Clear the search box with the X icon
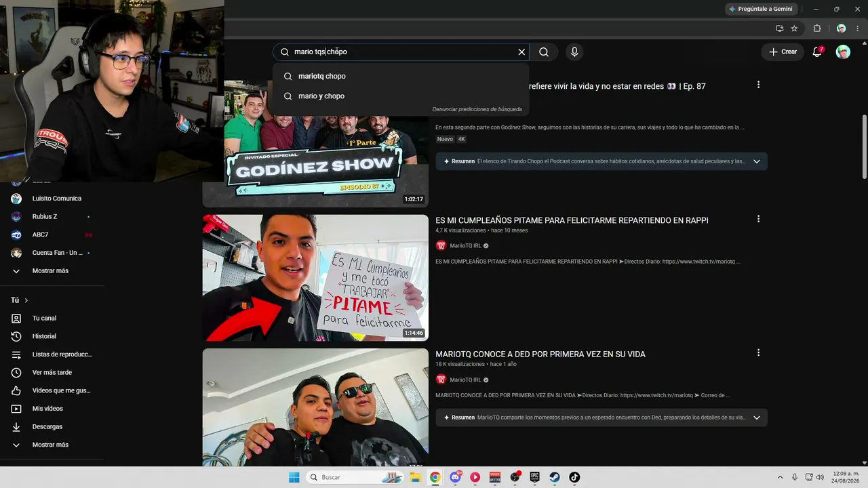 click(x=521, y=52)
